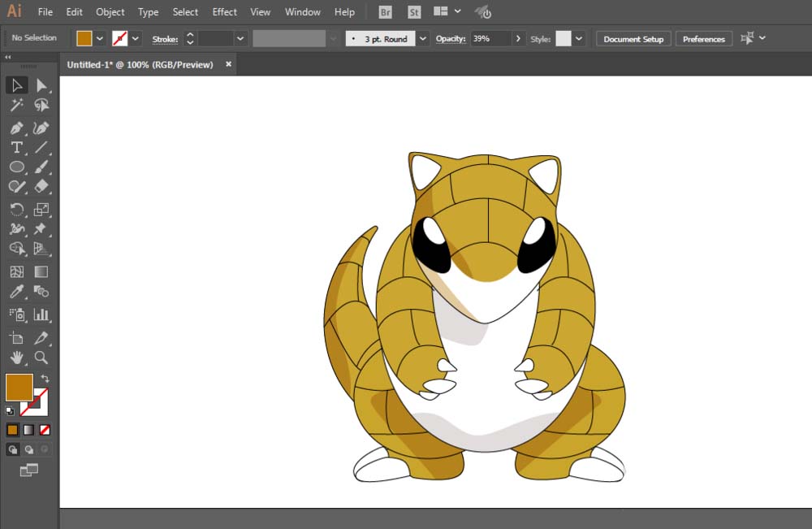This screenshot has width=812, height=529.
Task: Set paint mode to Gradient
Action: [28, 430]
